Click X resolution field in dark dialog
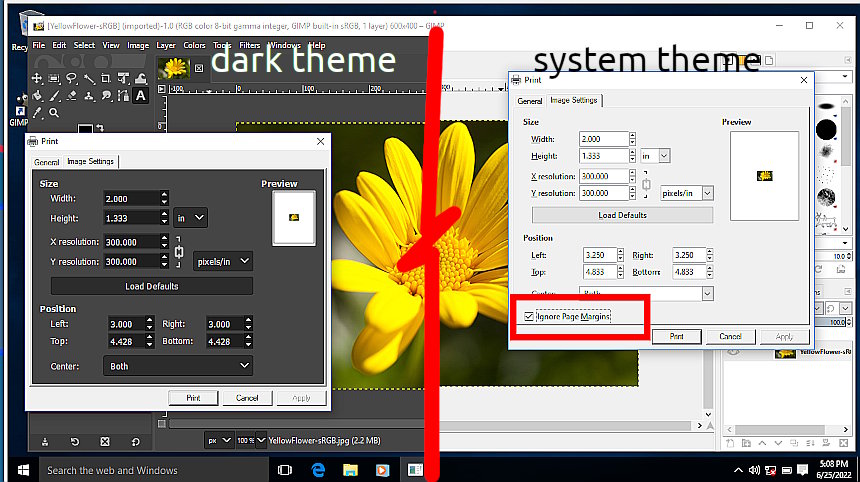This screenshot has width=860, height=482. [x=132, y=242]
